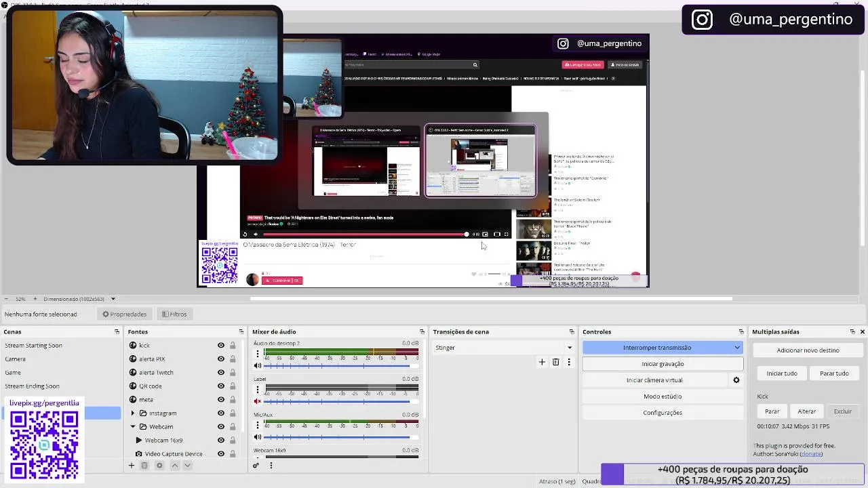Hide the alerta Twitch source
Viewport: 868px width, 488px height.
click(x=220, y=372)
